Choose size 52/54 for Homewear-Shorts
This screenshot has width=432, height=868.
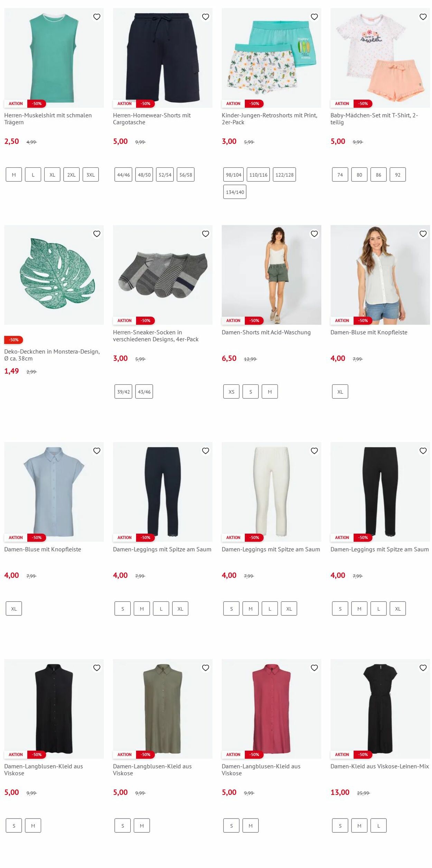point(165,175)
